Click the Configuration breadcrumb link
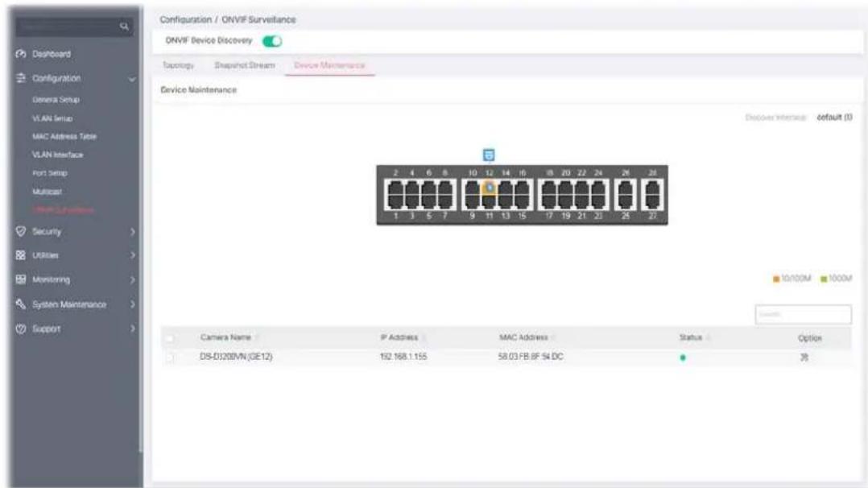Screen dimensions: 868x488 click(185, 19)
